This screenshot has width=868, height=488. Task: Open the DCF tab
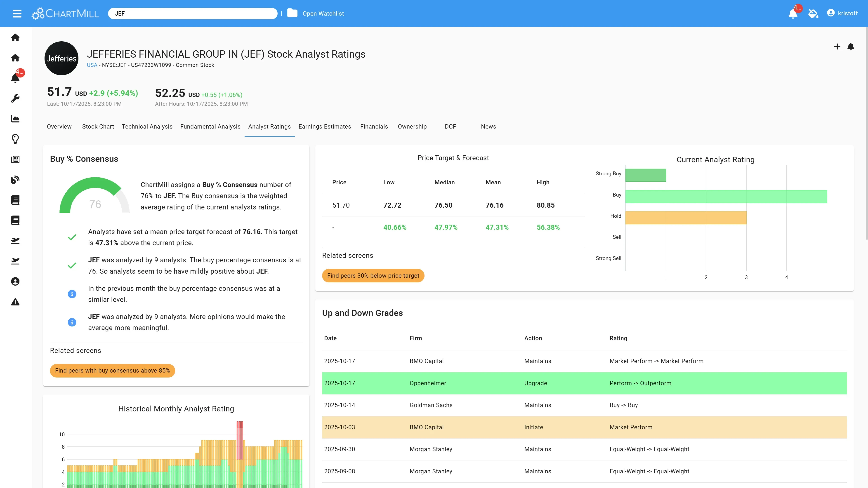point(450,126)
